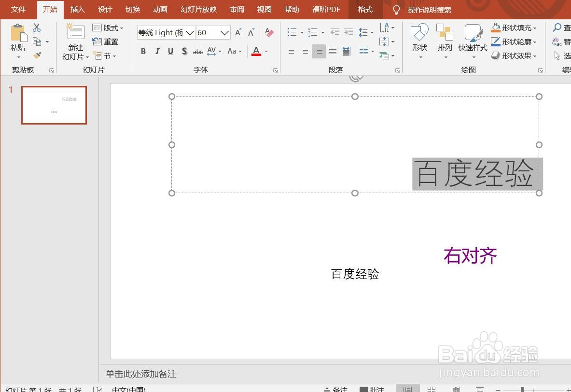Clear all formatting with eraser icon

[269, 32]
